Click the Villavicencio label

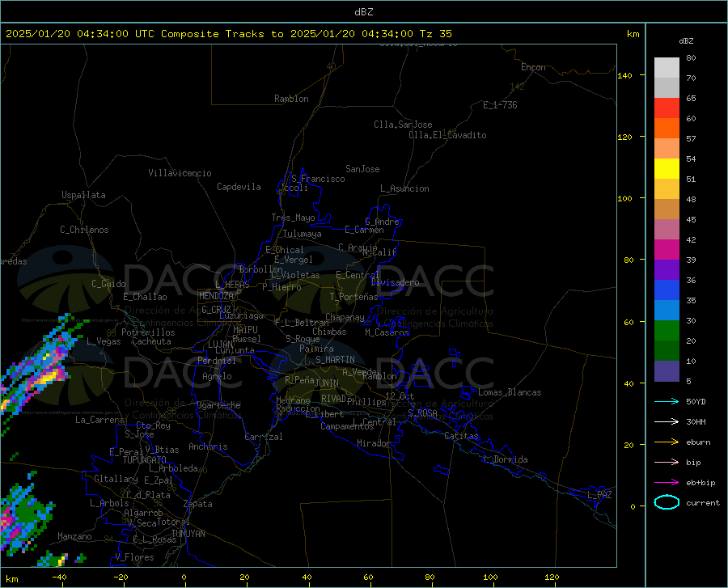pos(180,173)
